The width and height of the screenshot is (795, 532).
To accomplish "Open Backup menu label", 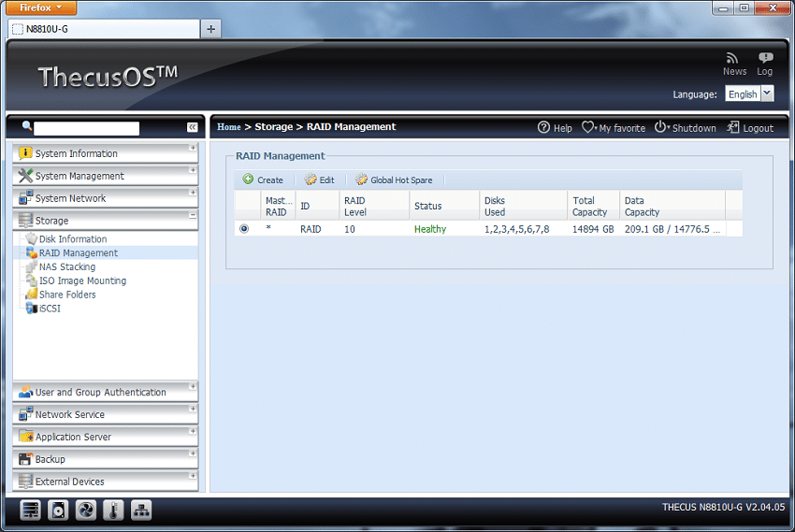I will click(x=51, y=459).
